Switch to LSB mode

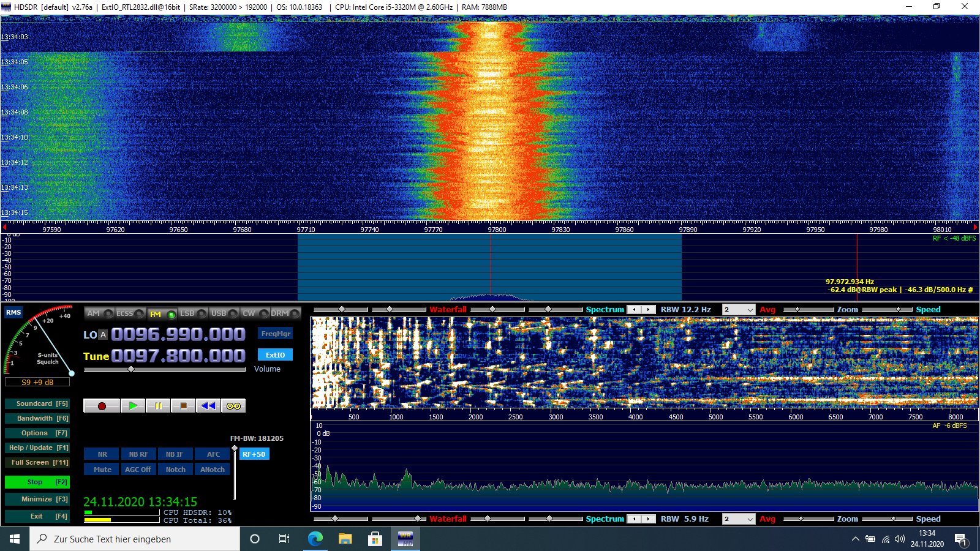click(194, 313)
